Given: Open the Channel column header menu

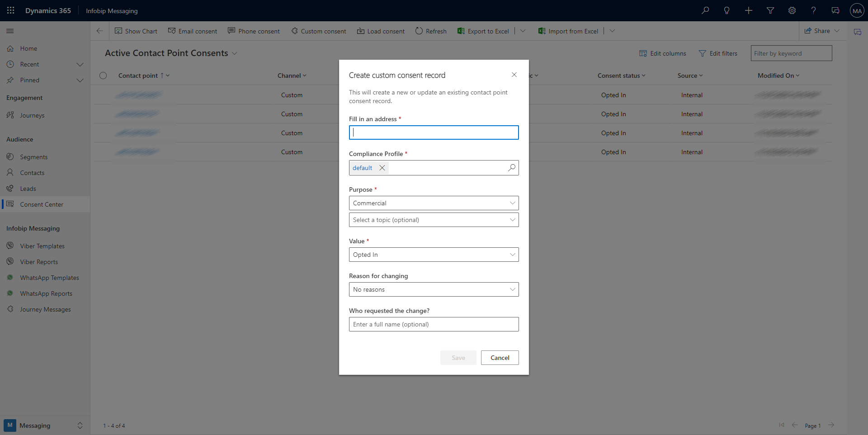Looking at the screenshot, I should click(x=292, y=76).
